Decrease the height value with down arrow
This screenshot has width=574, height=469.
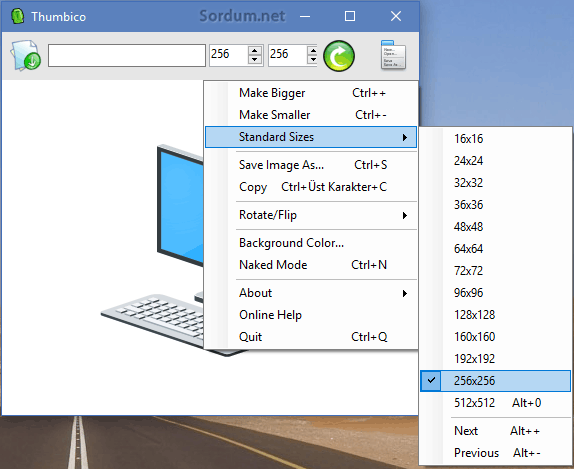[313, 60]
